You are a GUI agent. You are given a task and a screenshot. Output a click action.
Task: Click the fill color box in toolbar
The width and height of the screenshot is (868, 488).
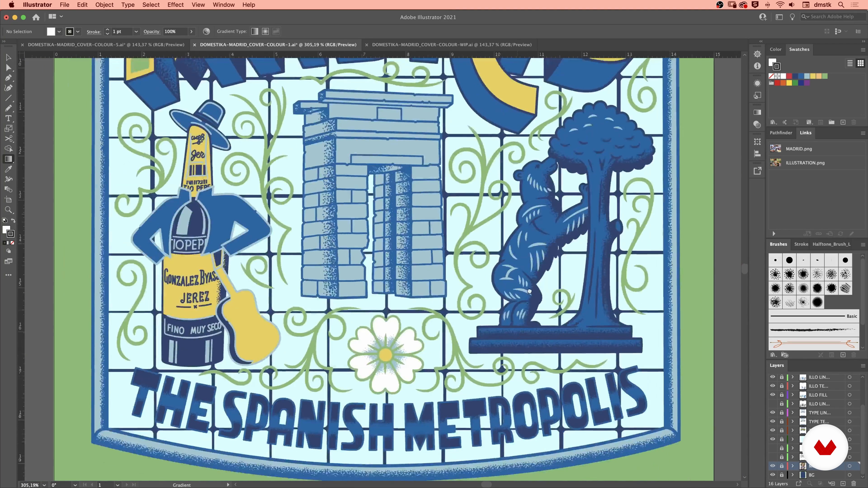click(x=6, y=230)
